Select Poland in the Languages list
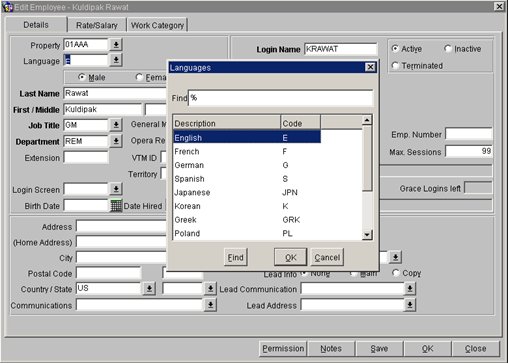 [247, 233]
